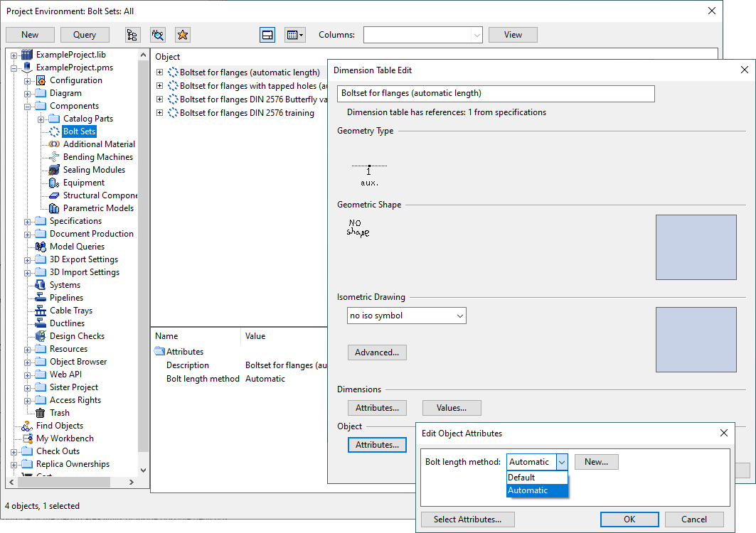Viewport: 756px width, 533px height.
Task: Open the Columns combo box
Action: [422, 35]
